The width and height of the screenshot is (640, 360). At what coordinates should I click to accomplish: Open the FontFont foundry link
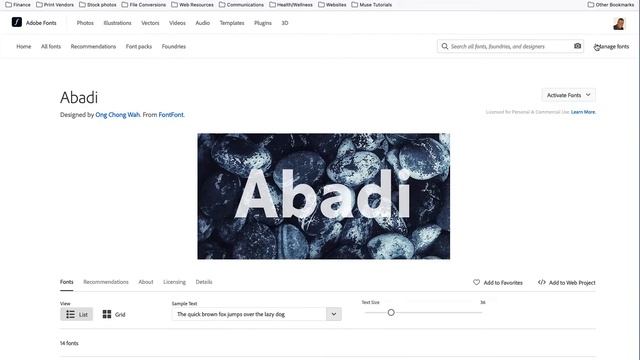coord(171,115)
